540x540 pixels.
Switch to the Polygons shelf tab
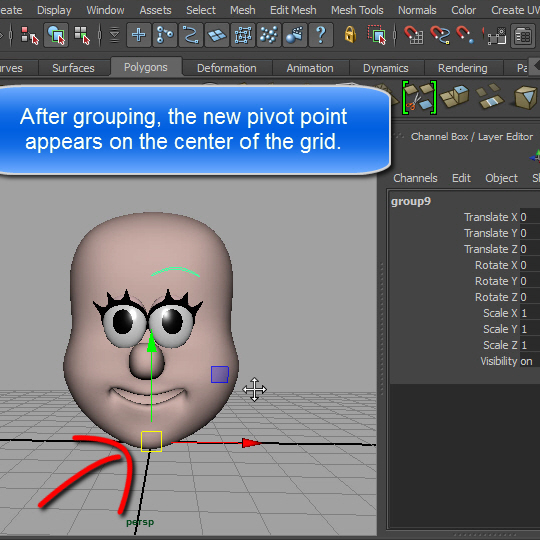(146, 67)
